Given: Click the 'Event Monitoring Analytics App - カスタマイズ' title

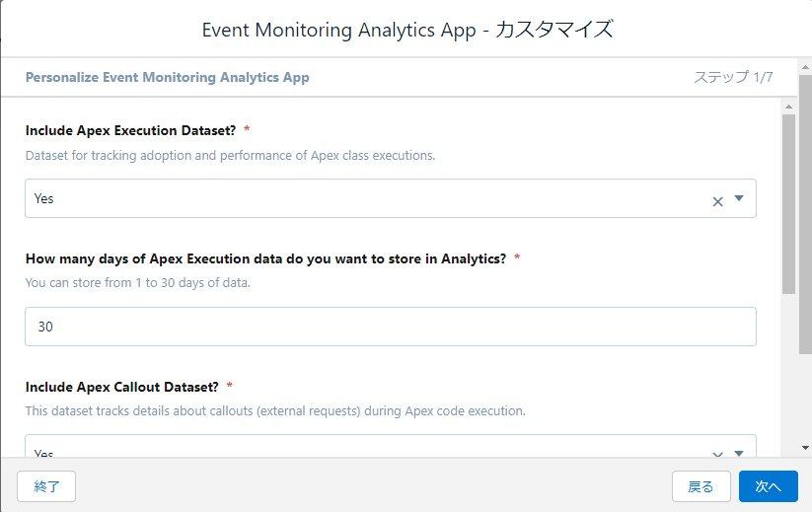Looking at the screenshot, I should tap(406, 30).
